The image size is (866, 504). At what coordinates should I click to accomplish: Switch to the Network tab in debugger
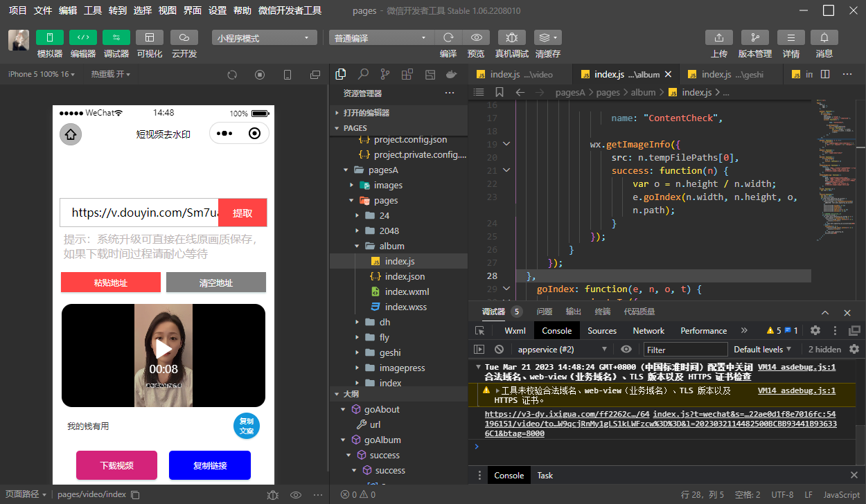(x=648, y=330)
